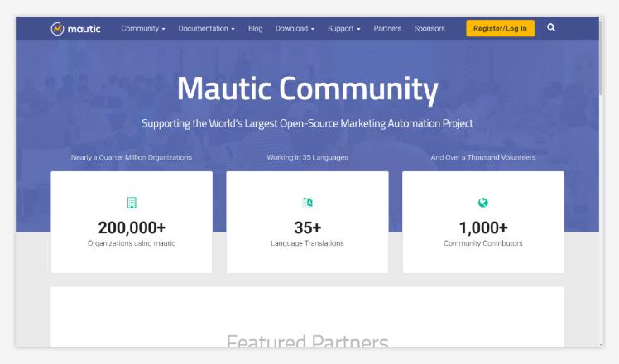Click the 35+ statistic
This screenshot has width=619, height=364.
pos(308,227)
